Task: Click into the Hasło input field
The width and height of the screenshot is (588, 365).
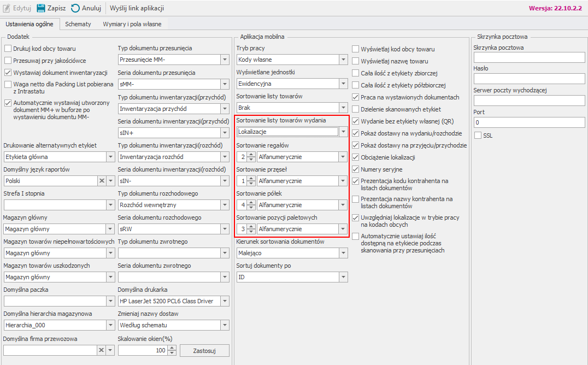Action: [529, 79]
